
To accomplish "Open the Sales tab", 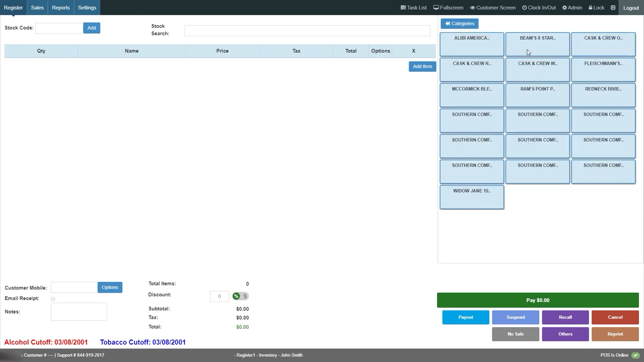I will click(x=37, y=8).
